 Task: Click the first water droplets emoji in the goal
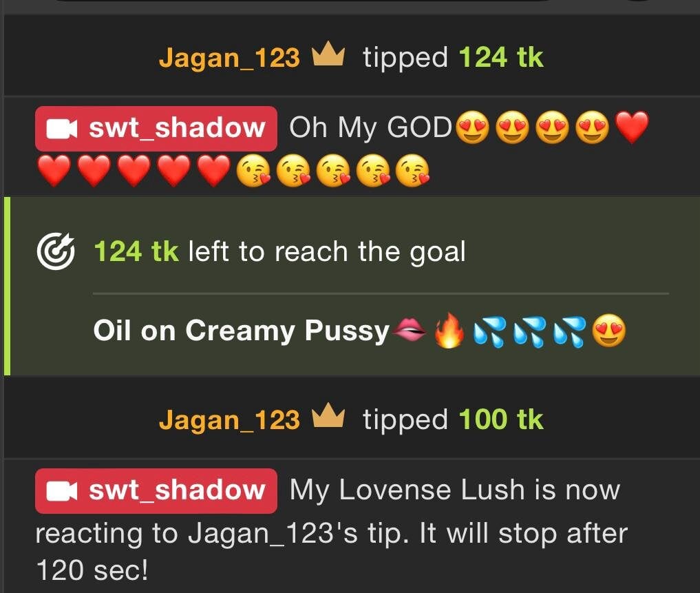point(489,331)
